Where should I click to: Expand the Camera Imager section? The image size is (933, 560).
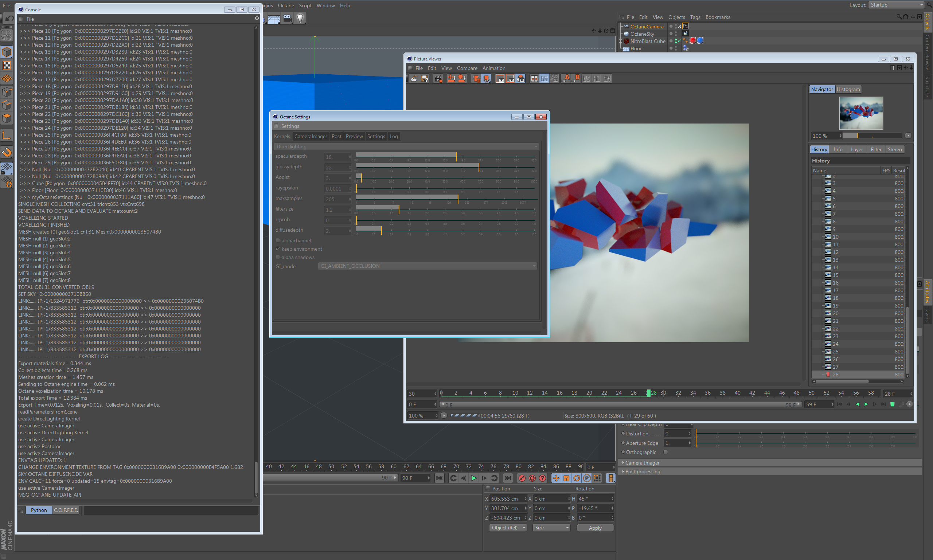pyautogui.click(x=642, y=463)
